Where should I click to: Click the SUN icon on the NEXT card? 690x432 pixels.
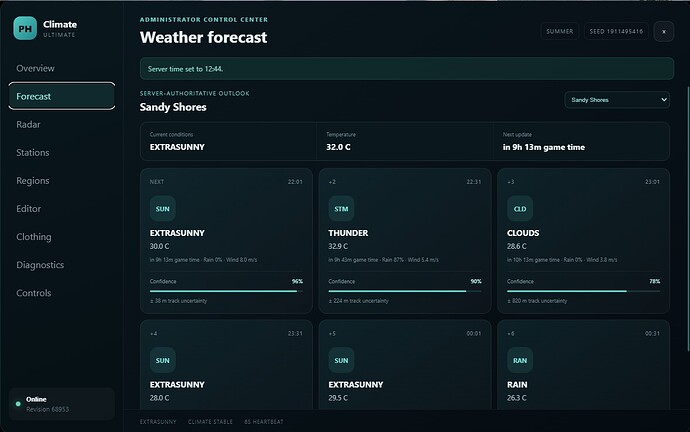click(x=162, y=209)
